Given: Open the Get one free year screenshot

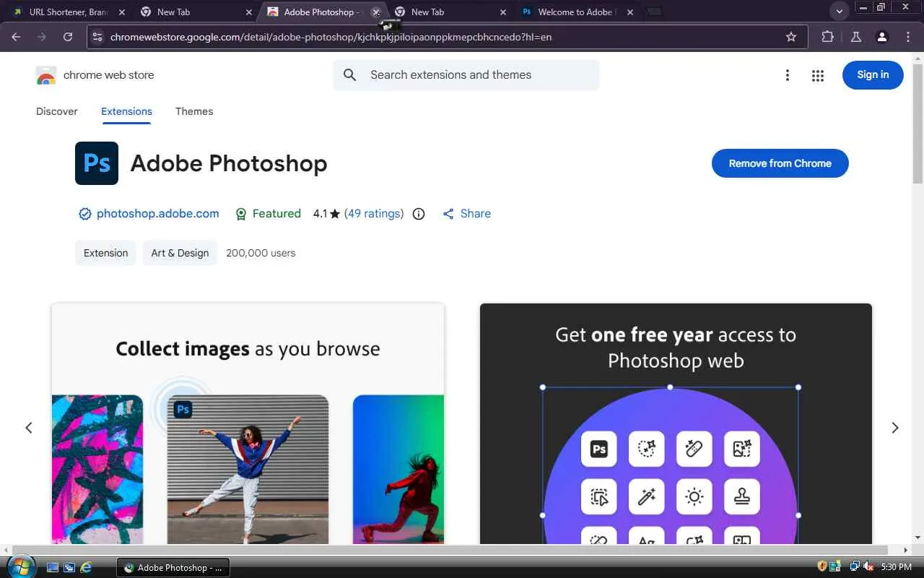Looking at the screenshot, I should (x=676, y=423).
